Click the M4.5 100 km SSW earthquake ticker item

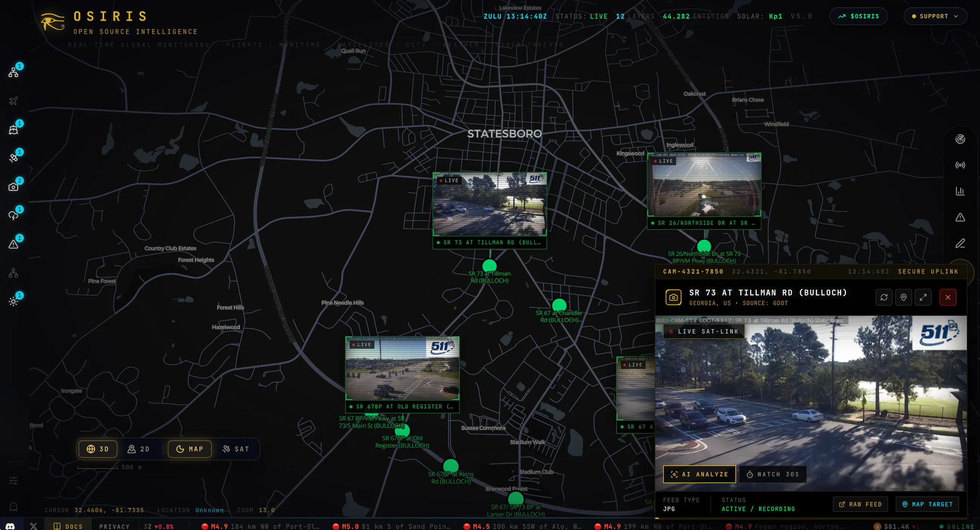[522, 526]
